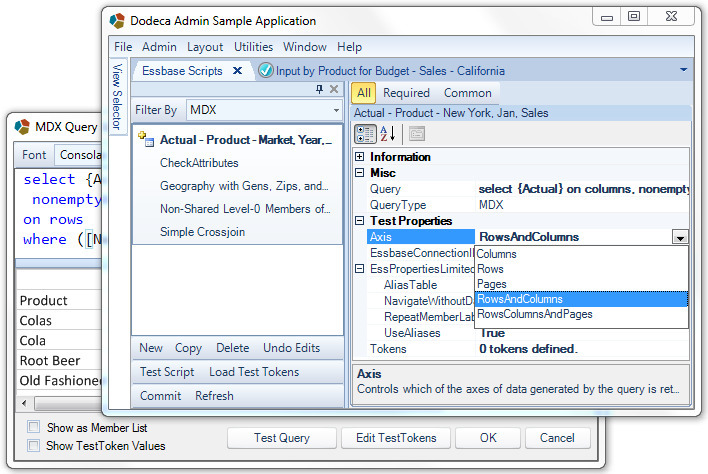The width and height of the screenshot is (708, 474).
Task: Collapse the Misc category
Action: [359, 172]
